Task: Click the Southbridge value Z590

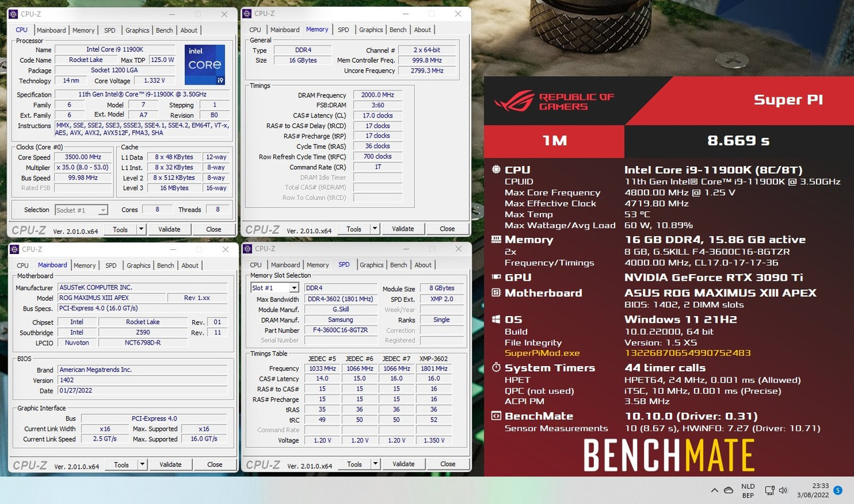Action: 143,332
